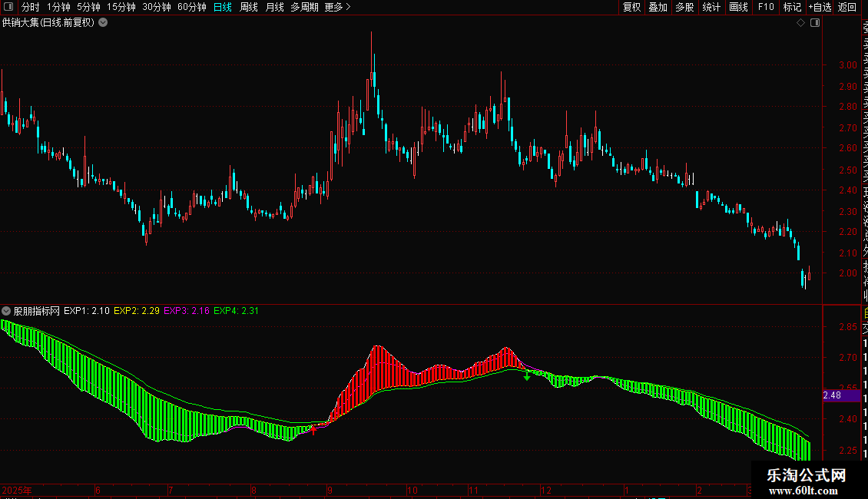Click the green sell arrow on indicator

(x=527, y=376)
